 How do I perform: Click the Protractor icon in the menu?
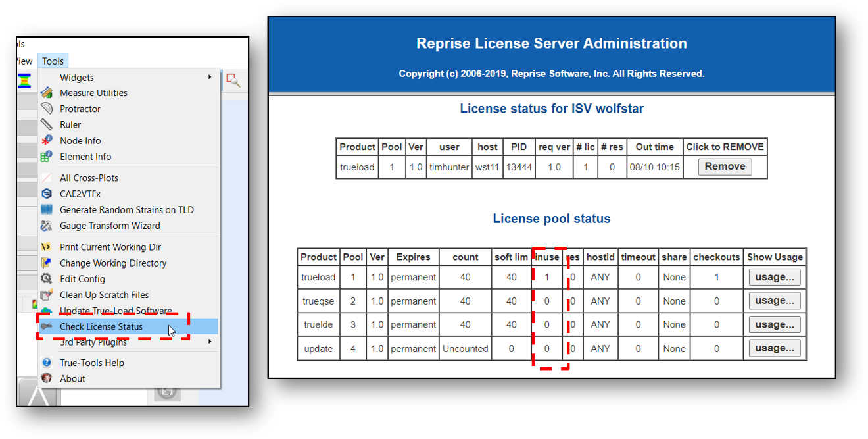[47, 109]
